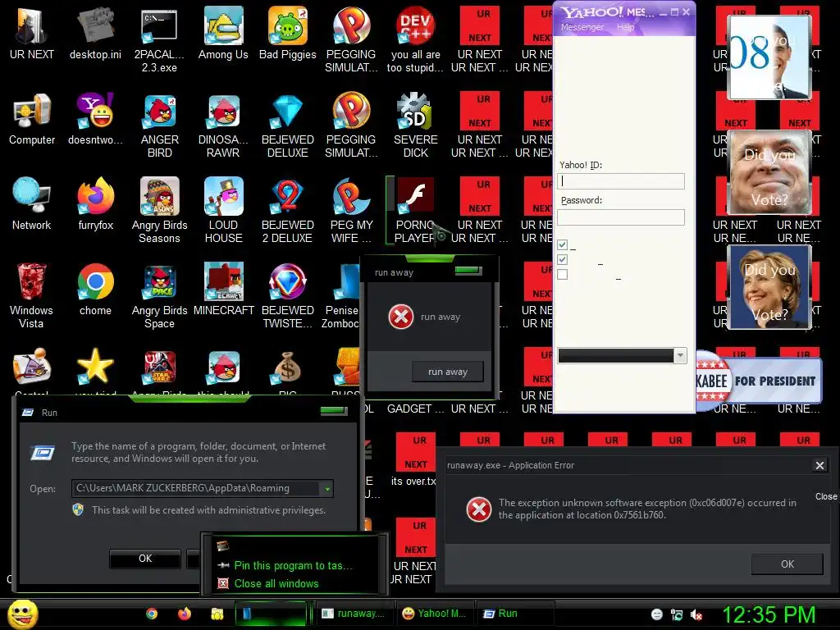Open the Messenger menu in Yahoo Messenger
Viewport: 840px width, 630px height.
582,27
